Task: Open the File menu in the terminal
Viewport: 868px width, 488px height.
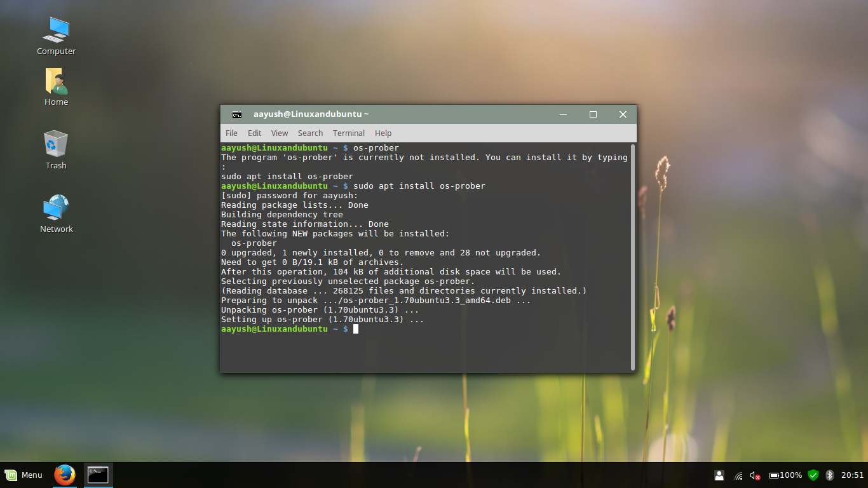Action: click(231, 133)
